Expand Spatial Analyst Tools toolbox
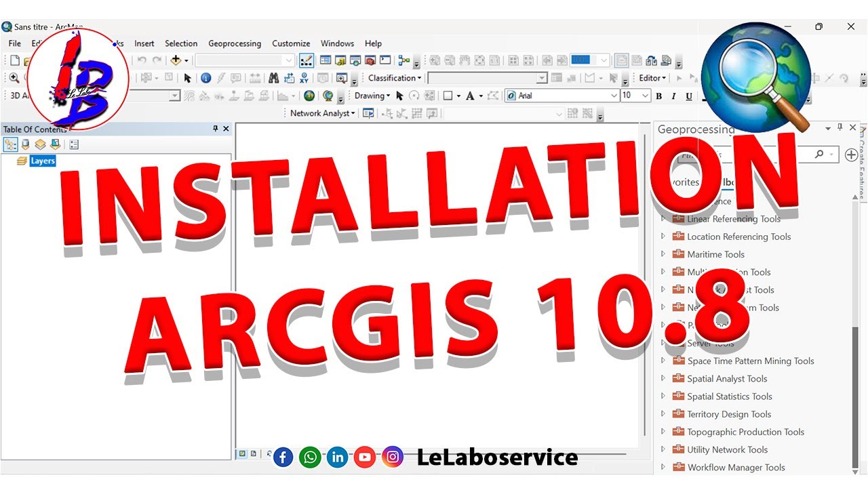The image size is (868, 488). [663, 378]
